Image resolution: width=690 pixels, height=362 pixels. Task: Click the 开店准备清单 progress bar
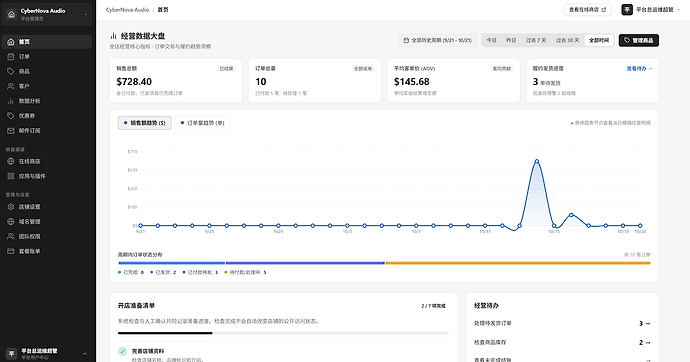[x=283, y=333]
